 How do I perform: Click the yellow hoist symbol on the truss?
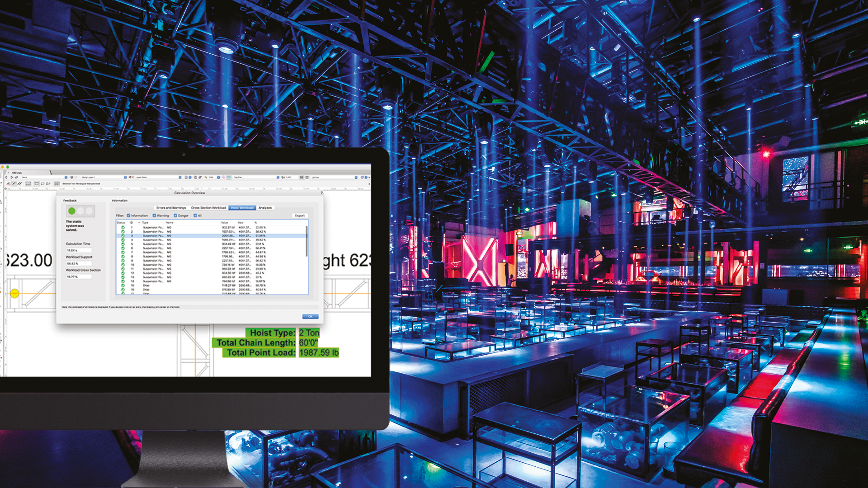[x=14, y=293]
